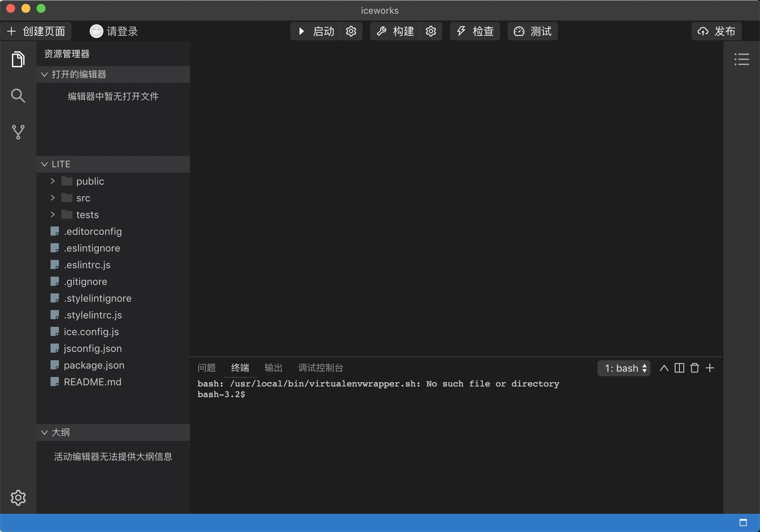Screen dimensions: 760x532
Task: Switch to the 问题 problems tab
Action: 207,368
